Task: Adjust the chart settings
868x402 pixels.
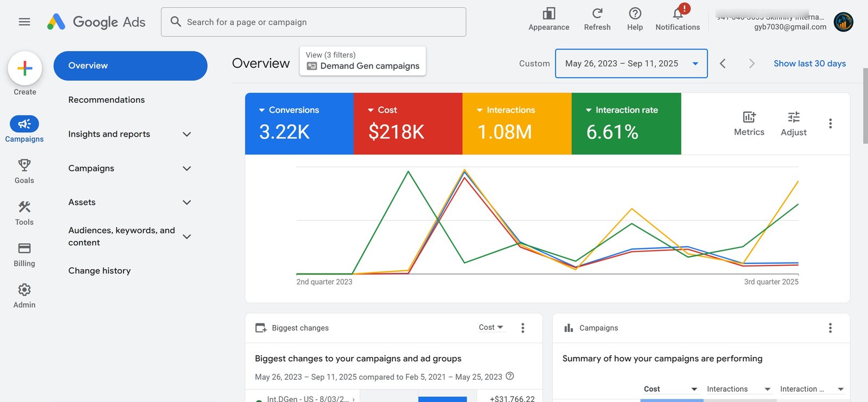Action: (x=793, y=124)
